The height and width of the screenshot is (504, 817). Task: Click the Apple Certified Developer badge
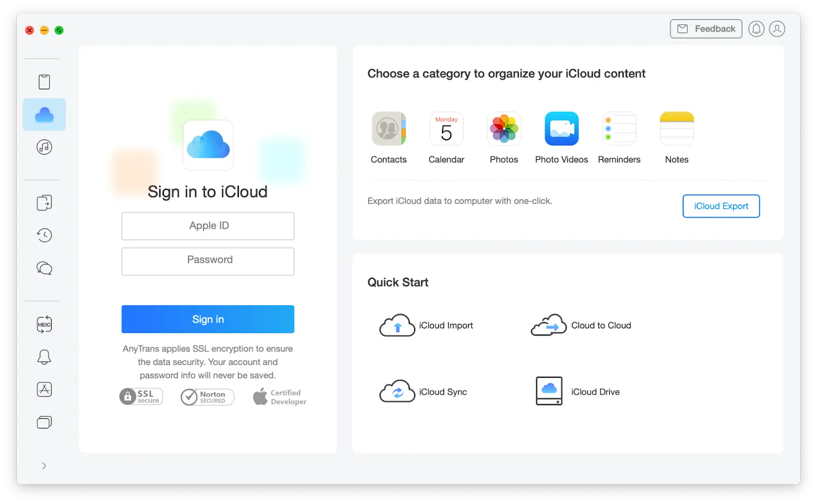pos(280,397)
